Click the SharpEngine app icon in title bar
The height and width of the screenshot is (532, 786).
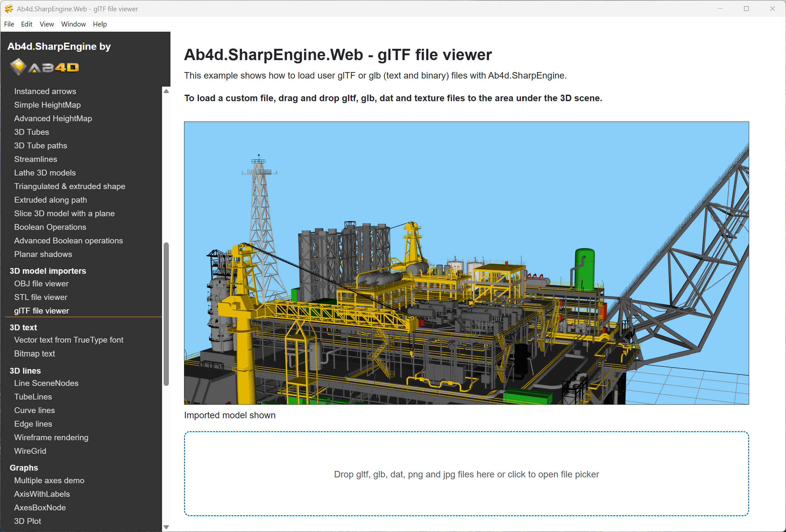pyautogui.click(x=8, y=9)
